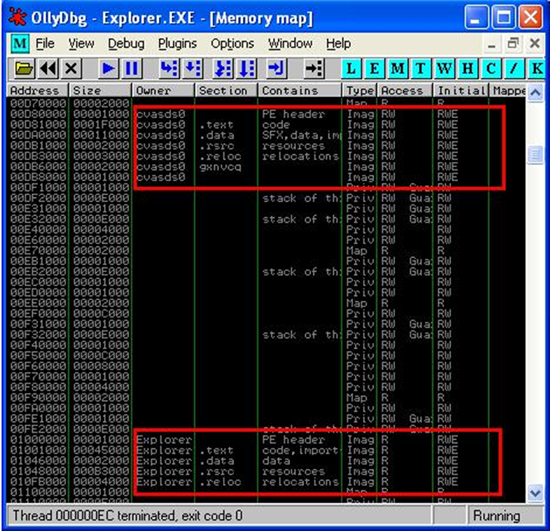Restart program with the rewind icon

tap(48, 68)
